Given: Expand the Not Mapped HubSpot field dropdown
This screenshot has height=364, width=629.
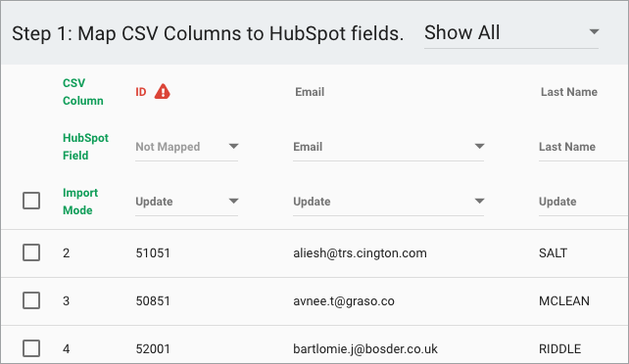Looking at the screenshot, I should click(186, 147).
